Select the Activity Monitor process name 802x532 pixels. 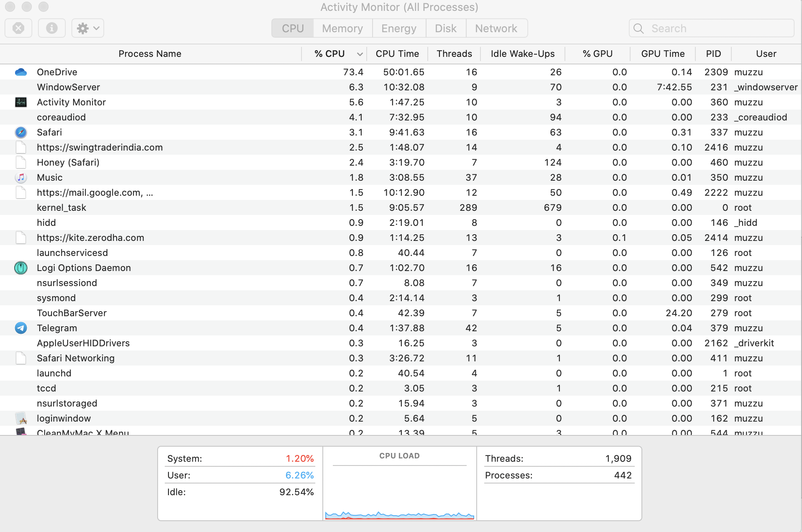[x=72, y=102]
